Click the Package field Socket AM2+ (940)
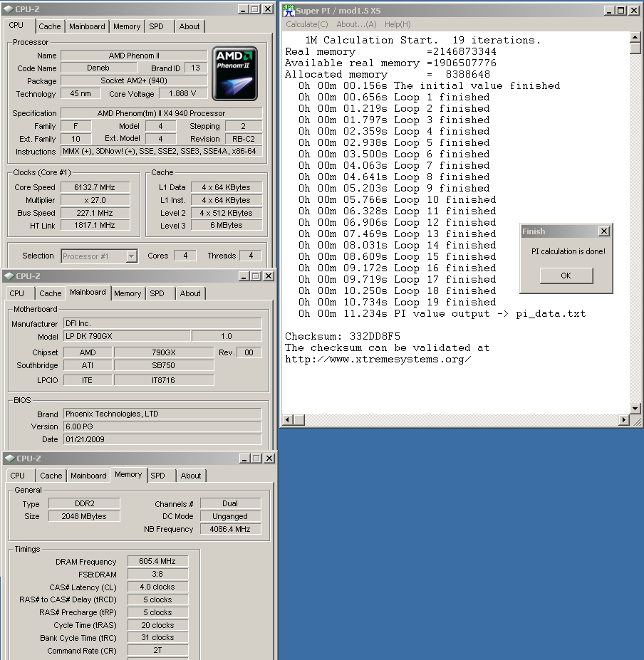Viewport: 644px width, 660px height. point(134,80)
